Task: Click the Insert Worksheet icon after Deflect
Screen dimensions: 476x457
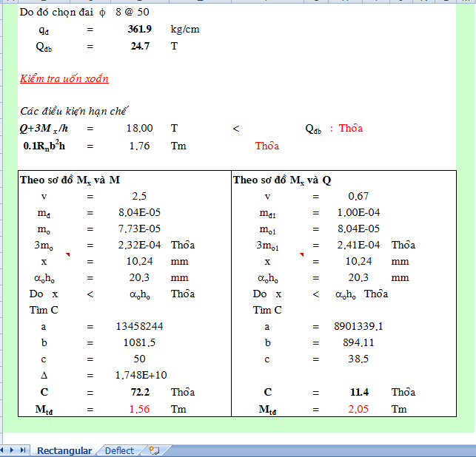Action: coord(154,450)
